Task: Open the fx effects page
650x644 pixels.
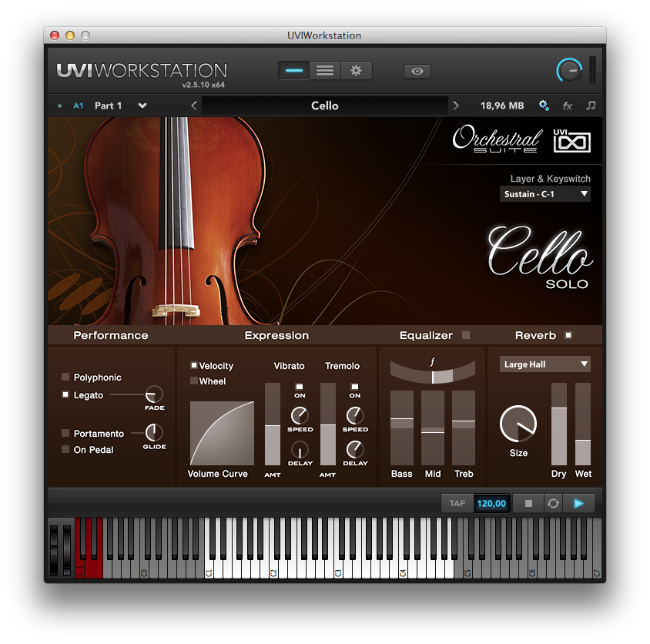Action: (568, 106)
